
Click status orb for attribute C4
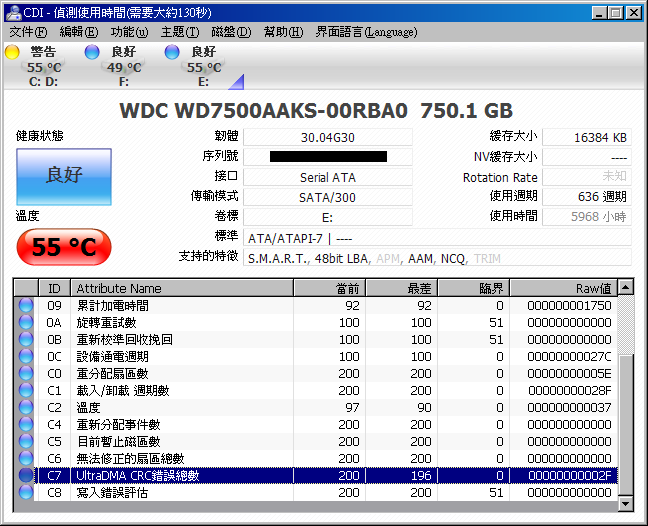click(x=26, y=424)
